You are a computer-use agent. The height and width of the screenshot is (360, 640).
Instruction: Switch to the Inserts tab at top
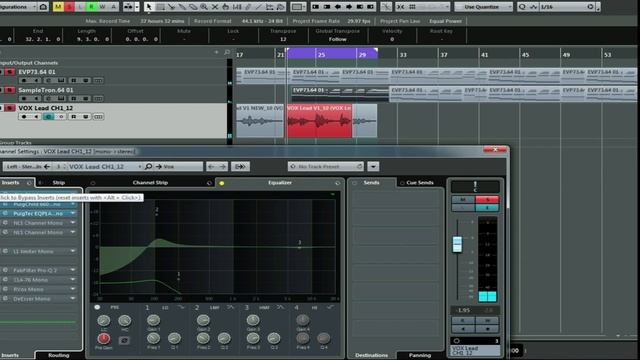coord(11,182)
